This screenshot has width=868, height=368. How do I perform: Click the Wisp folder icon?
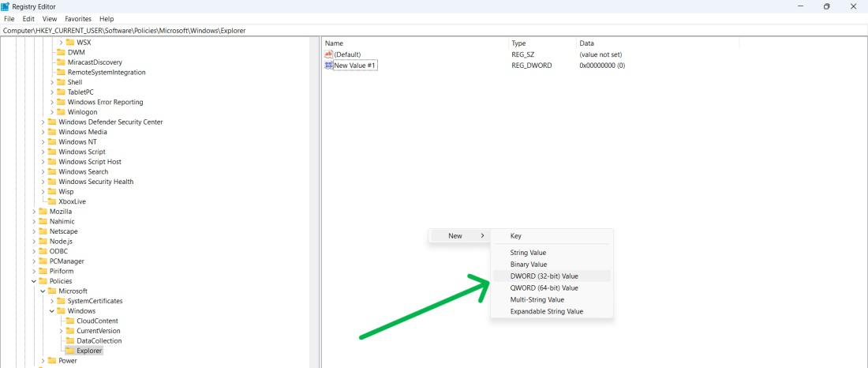52,192
